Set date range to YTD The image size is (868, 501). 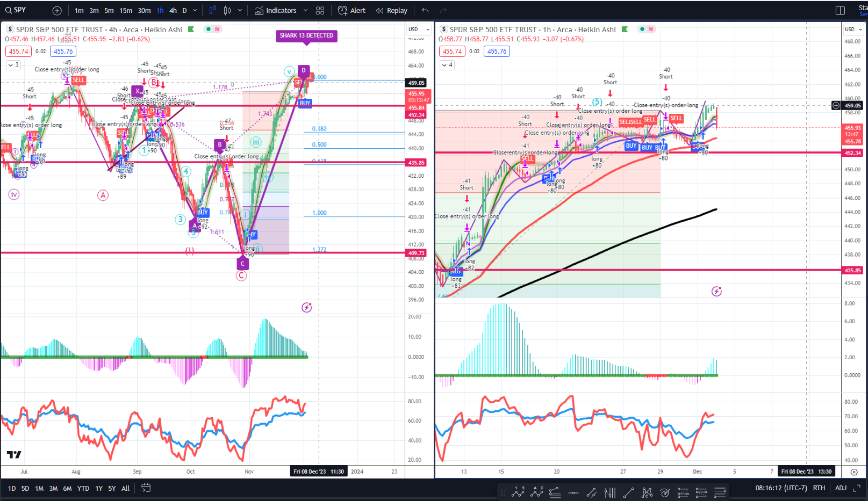pos(83,488)
